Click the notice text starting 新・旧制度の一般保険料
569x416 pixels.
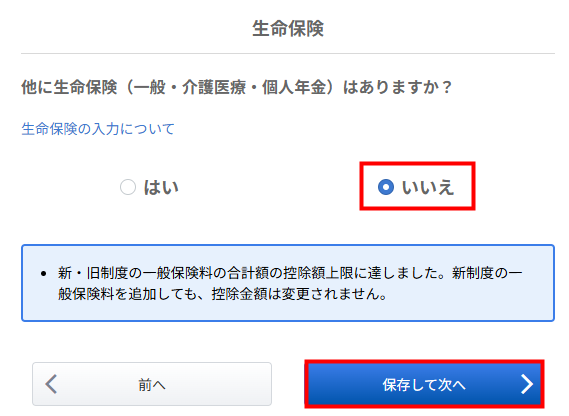point(290,273)
